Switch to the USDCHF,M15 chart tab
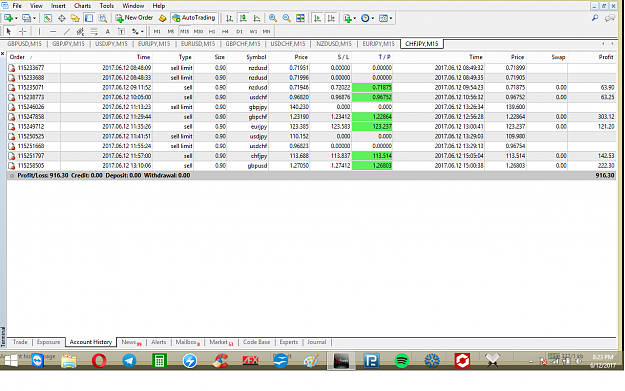Viewport: 625px width, 391px height. point(287,44)
